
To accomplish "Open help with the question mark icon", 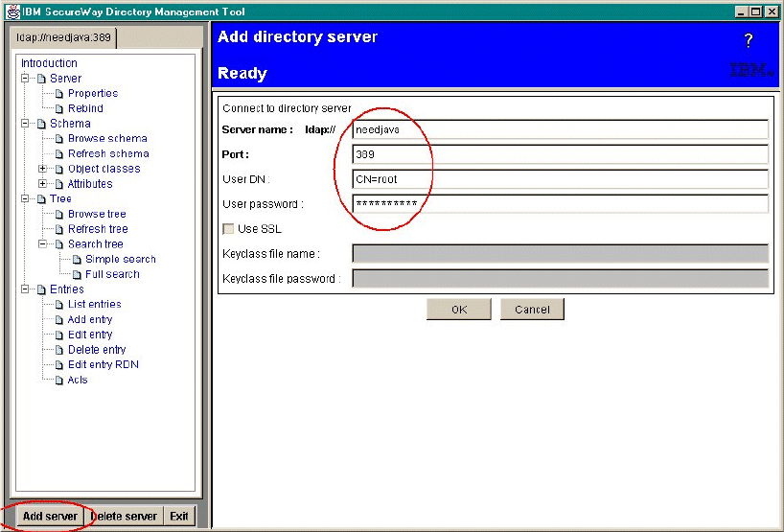I will point(748,40).
